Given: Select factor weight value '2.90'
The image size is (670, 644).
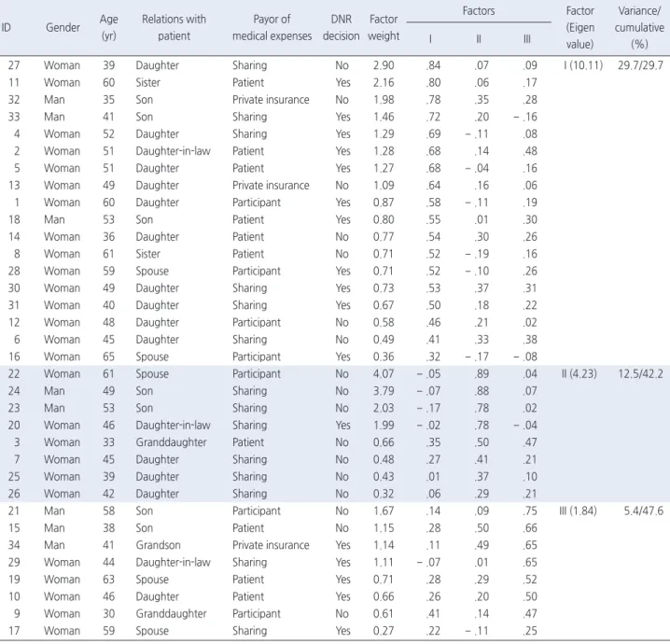Looking at the screenshot, I should point(384,65).
